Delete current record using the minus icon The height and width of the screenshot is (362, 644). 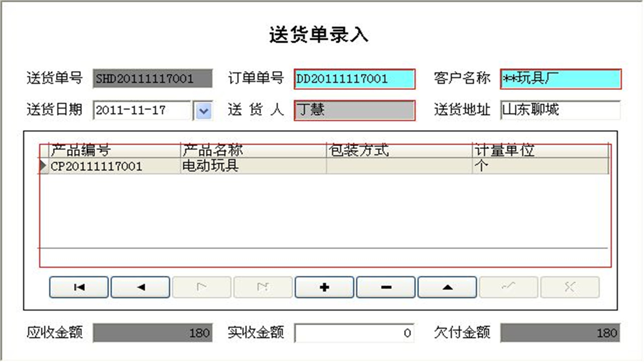[385, 287]
